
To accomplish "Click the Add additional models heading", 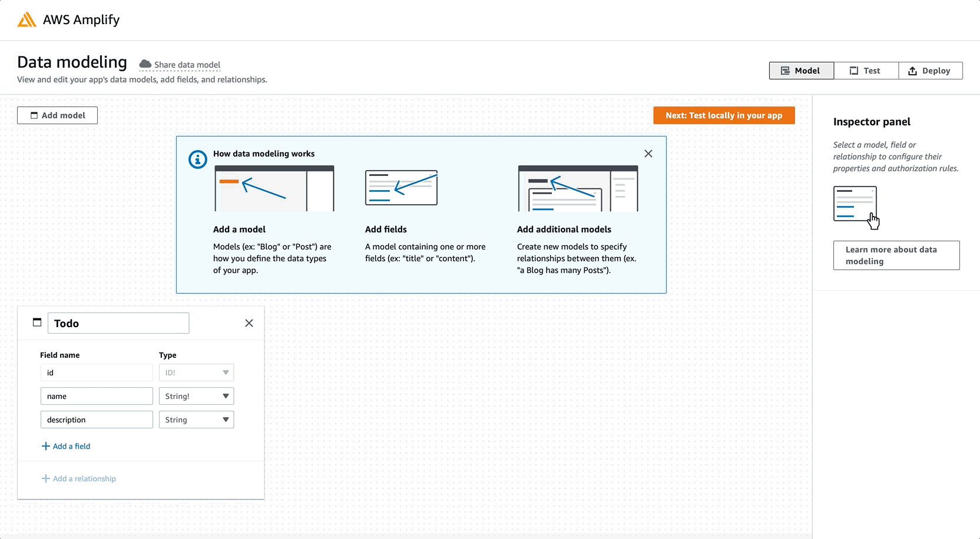I will [x=564, y=229].
